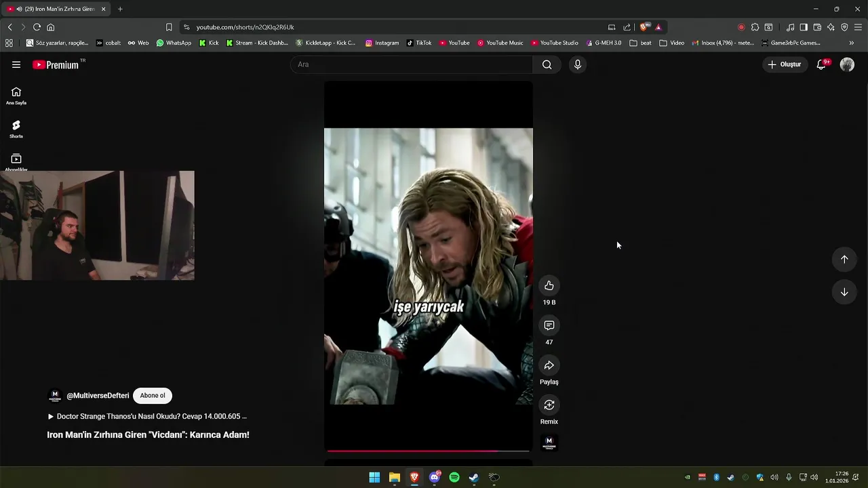This screenshot has height=488, width=868.
Task: Open the TikTok bookmark
Action: [419, 43]
